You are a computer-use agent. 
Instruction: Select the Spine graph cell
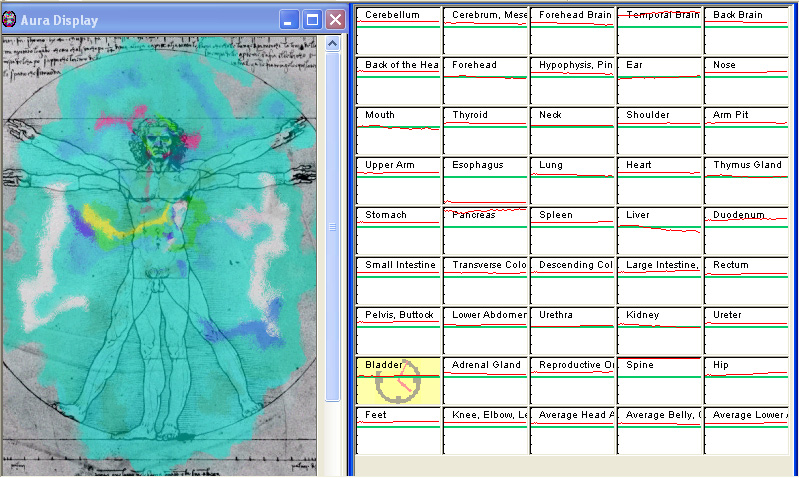click(x=659, y=380)
